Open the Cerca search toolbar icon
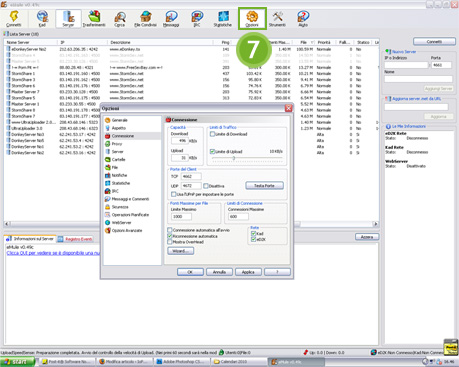This screenshot has width=459, height=367. tap(120, 19)
